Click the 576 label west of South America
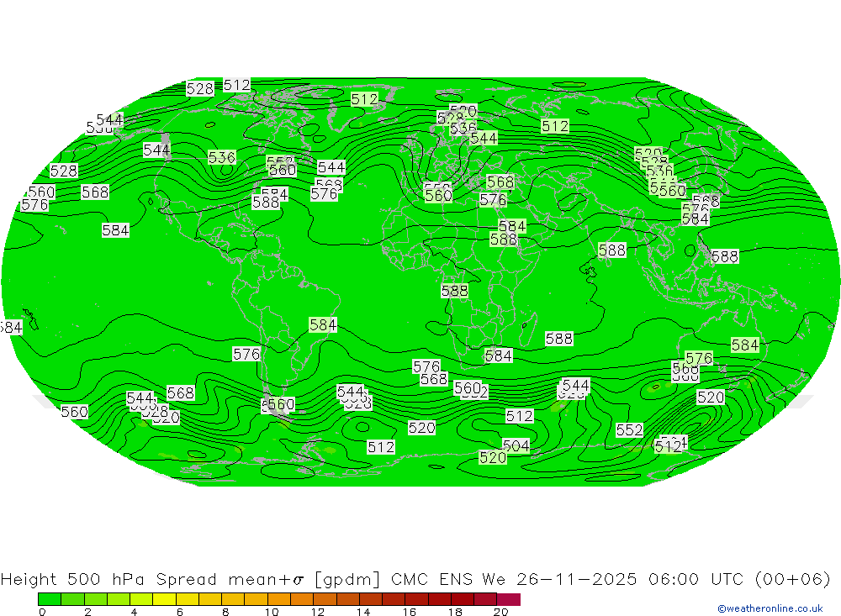Image resolution: width=841 pixels, height=616 pixels. click(246, 355)
